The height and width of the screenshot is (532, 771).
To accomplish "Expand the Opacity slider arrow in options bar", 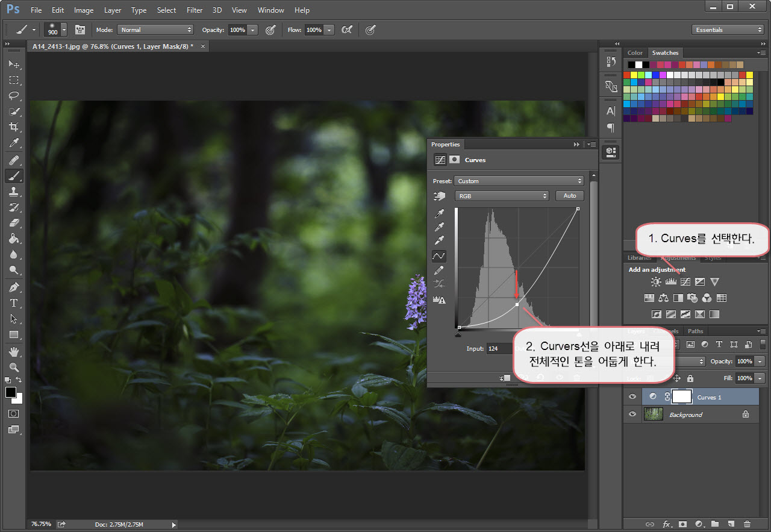I will (x=253, y=30).
